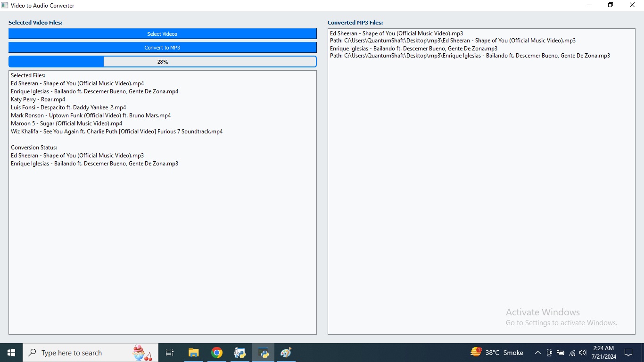Check the battery status tray icon

point(561,353)
